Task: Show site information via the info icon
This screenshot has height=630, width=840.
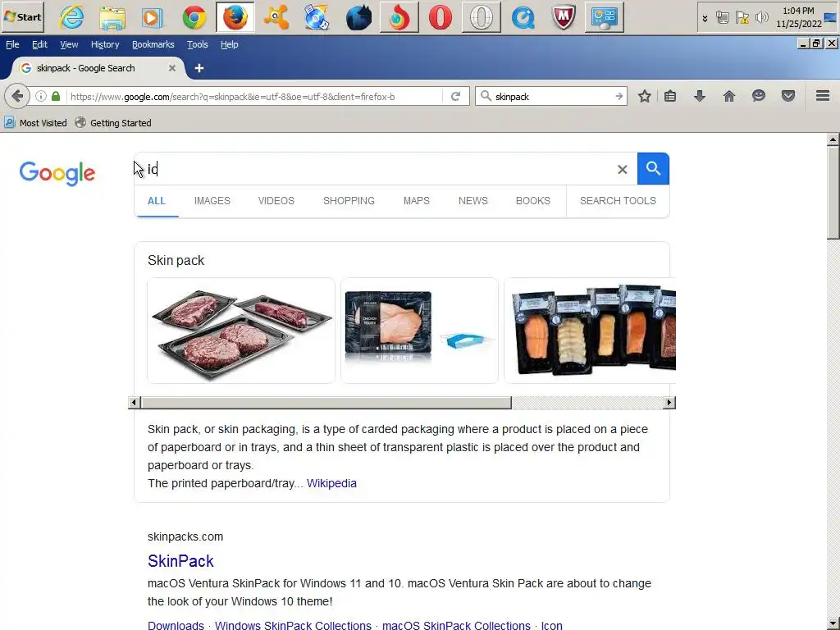Action: coord(41,97)
